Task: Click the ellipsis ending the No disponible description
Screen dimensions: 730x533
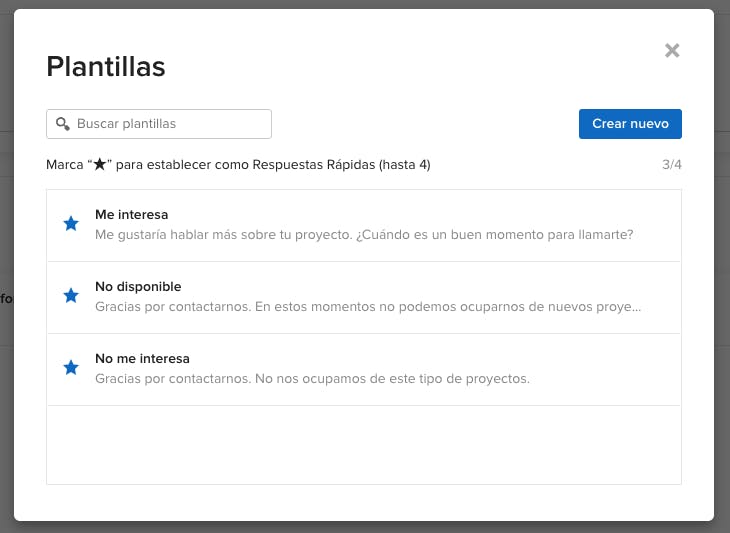Action: (x=635, y=307)
